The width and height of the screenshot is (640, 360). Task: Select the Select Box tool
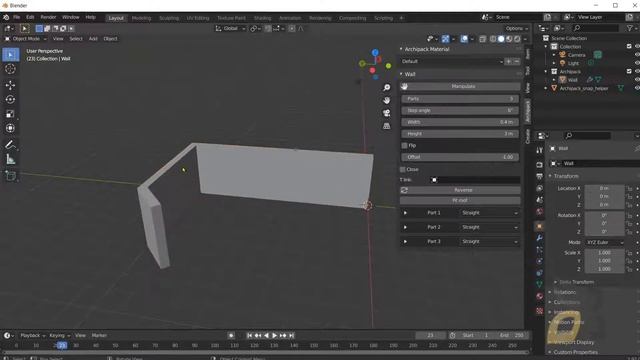point(11,54)
